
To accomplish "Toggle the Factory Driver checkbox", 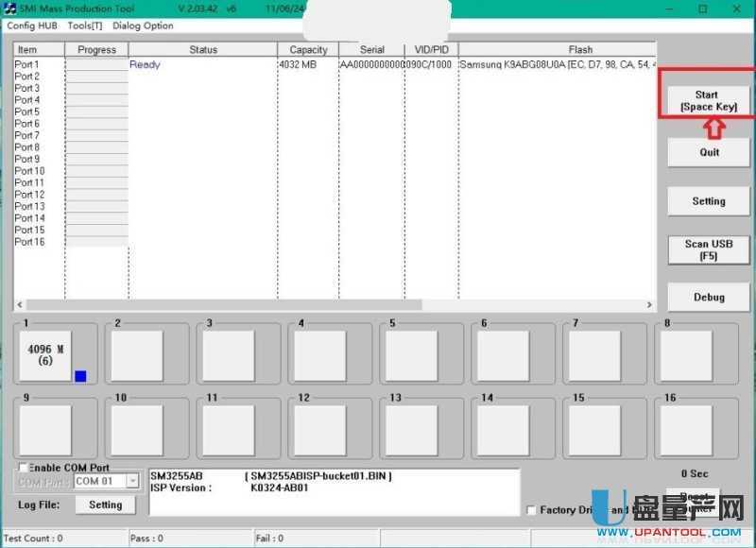I will click(x=531, y=510).
